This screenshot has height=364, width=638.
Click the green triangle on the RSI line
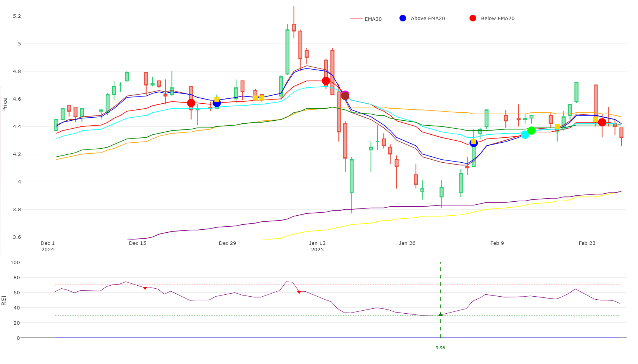(440, 314)
